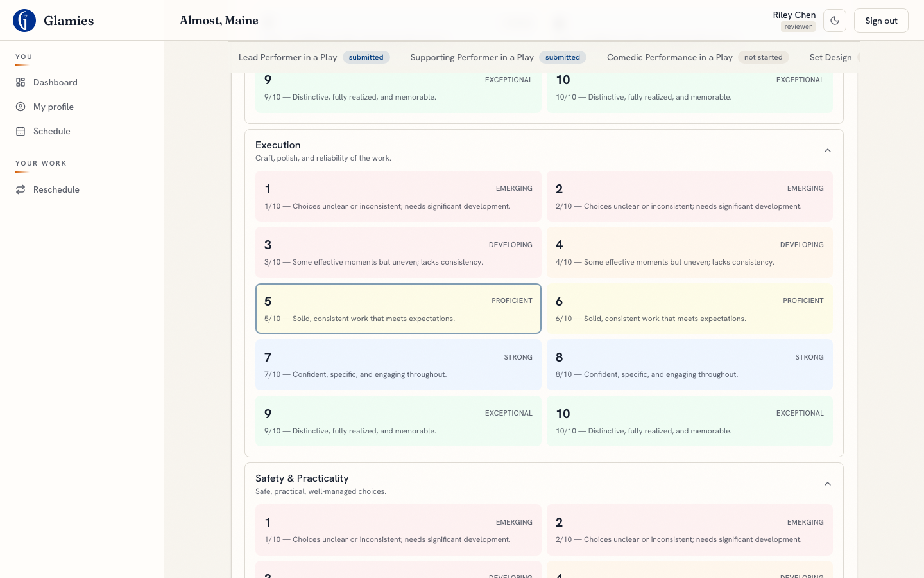Switch to Lead Performer in a Play tab
Image resolution: width=924 pixels, height=578 pixels.
(x=314, y=57)
